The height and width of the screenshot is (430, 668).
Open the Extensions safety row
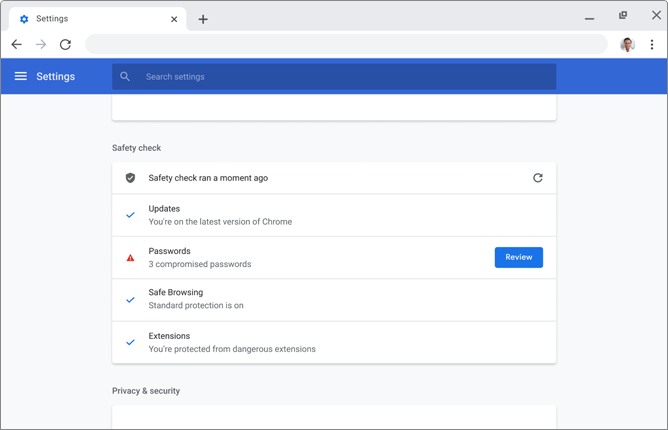pyautogui.click(x=333, y=342)
